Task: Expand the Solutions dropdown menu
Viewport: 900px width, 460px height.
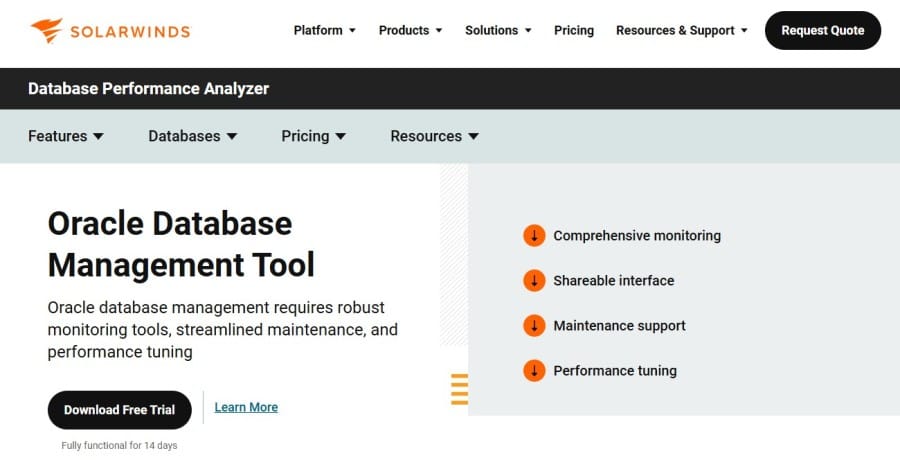Action: pyautogui.click(x=498, y=30)
